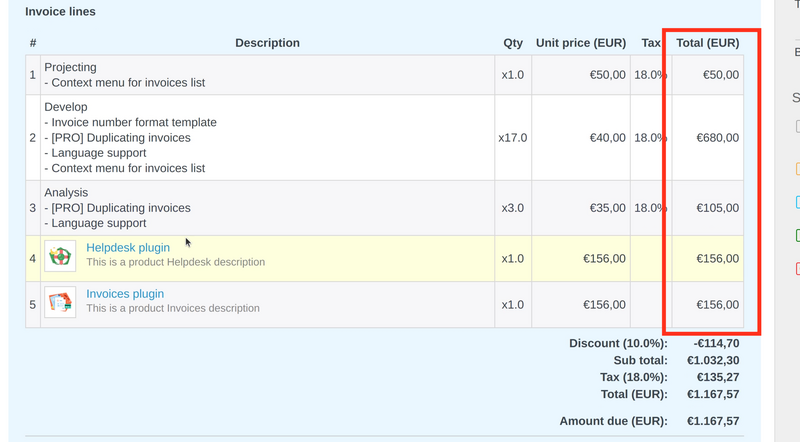Screen dimensions: 800x442
Task: Toggle the red checkbox at right edge
Action: coord(797,268)
